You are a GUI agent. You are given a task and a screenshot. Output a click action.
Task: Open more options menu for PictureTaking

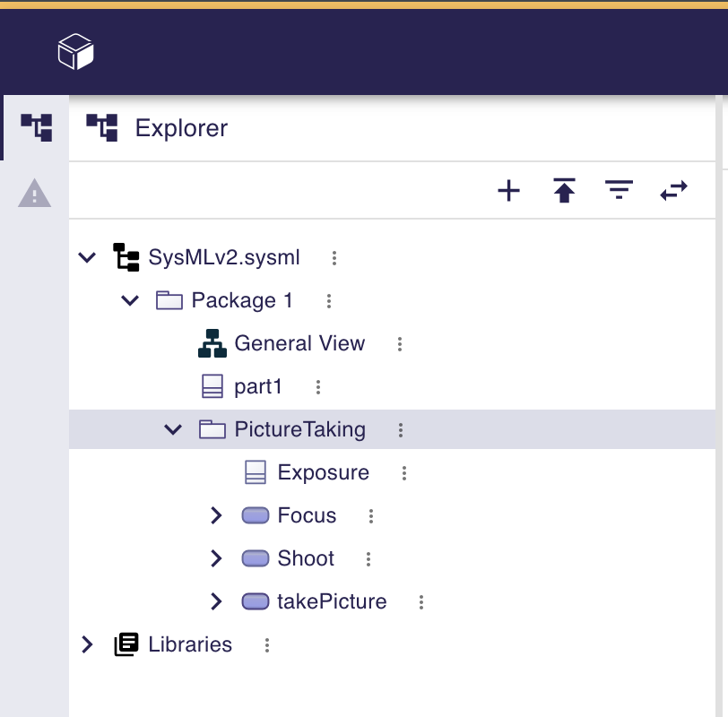[x=401, y=430]
